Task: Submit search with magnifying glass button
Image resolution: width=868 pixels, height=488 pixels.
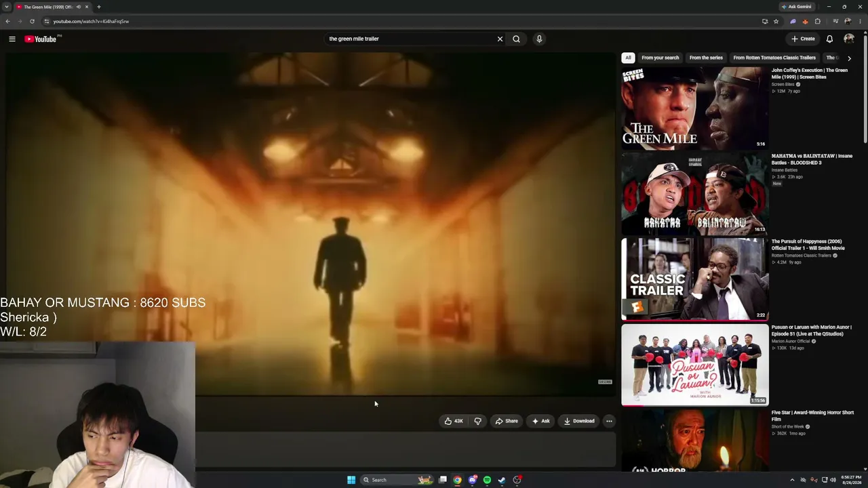Action: click(516, 39)
